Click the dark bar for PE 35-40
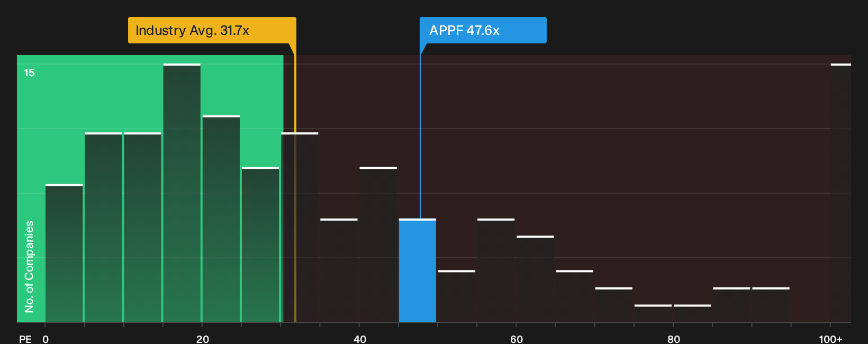The image size is (868, 344). click(x=339, y=270)
